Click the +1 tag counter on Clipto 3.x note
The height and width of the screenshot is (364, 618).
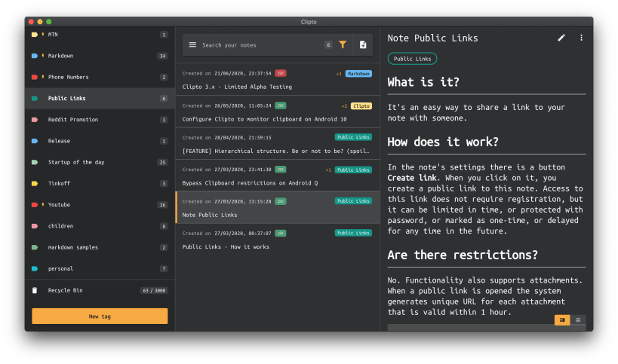[x=339, y=74]
